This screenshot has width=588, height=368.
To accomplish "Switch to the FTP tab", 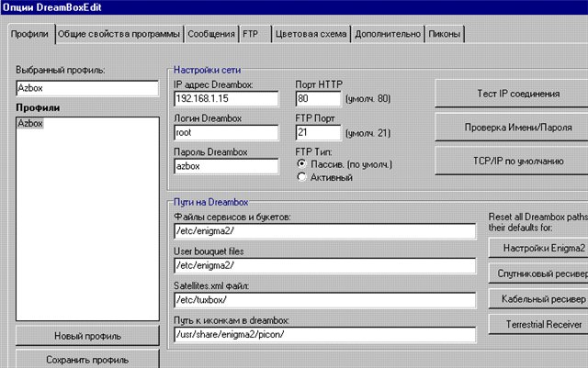I will (255, 34).
